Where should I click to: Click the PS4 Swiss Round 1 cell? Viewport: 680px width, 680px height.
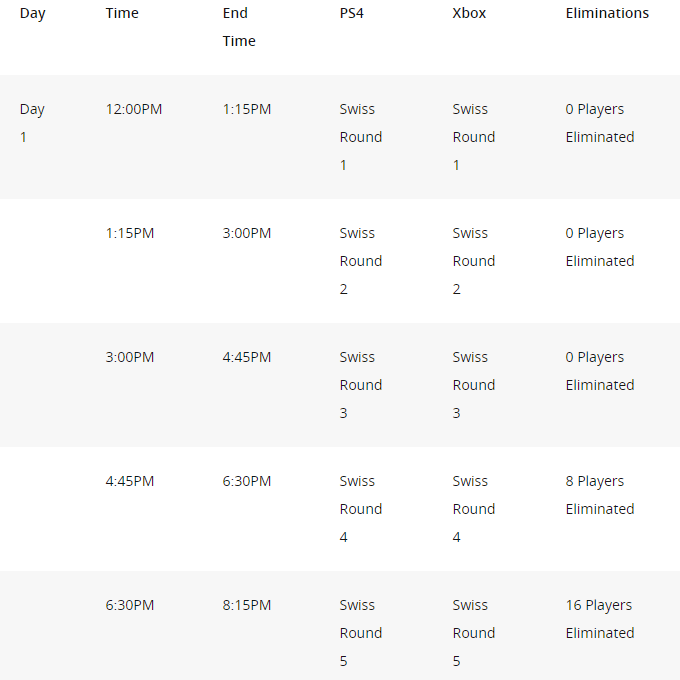coord(360,137)
